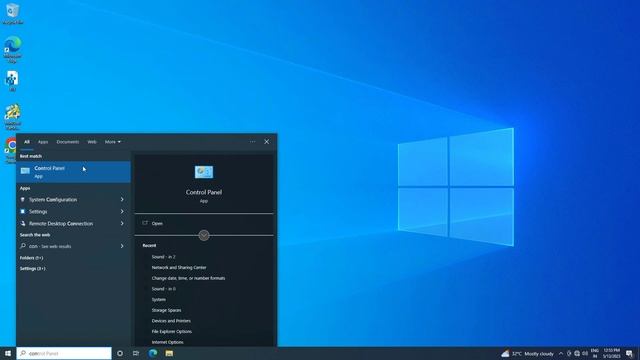The image size is (640, 360).
Task: Switch to the Web search tab
Action: click(92, 142)
